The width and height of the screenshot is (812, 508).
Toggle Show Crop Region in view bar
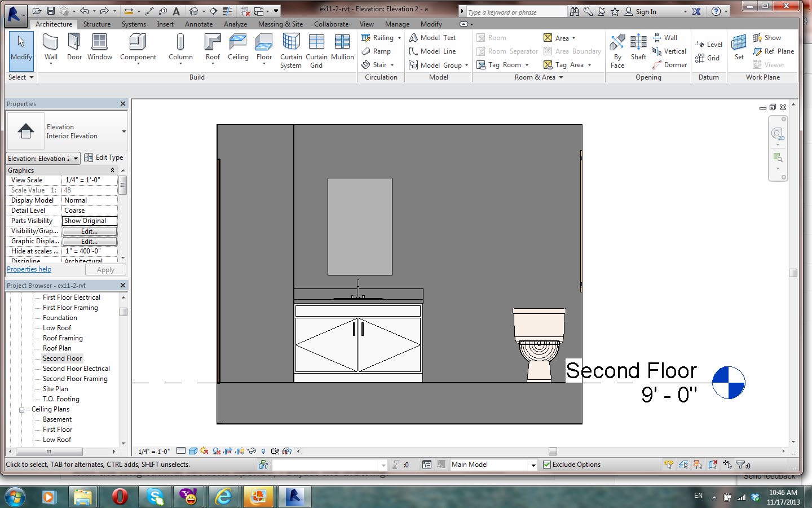pos(240,451)
